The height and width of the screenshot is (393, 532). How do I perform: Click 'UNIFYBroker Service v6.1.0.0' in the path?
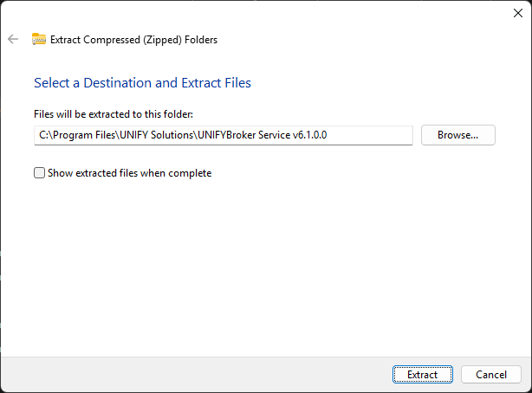click(263, 135)
